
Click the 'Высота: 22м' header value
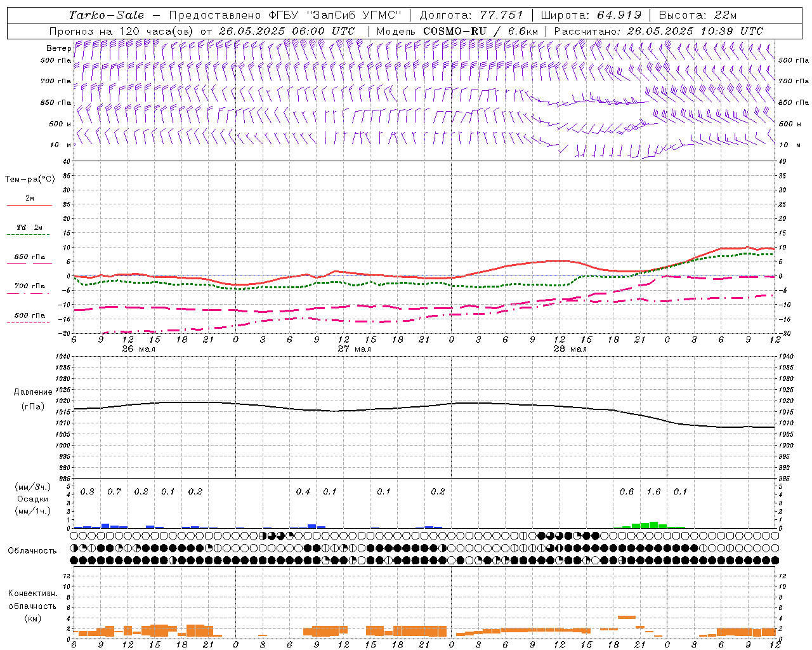coord(698,15)
